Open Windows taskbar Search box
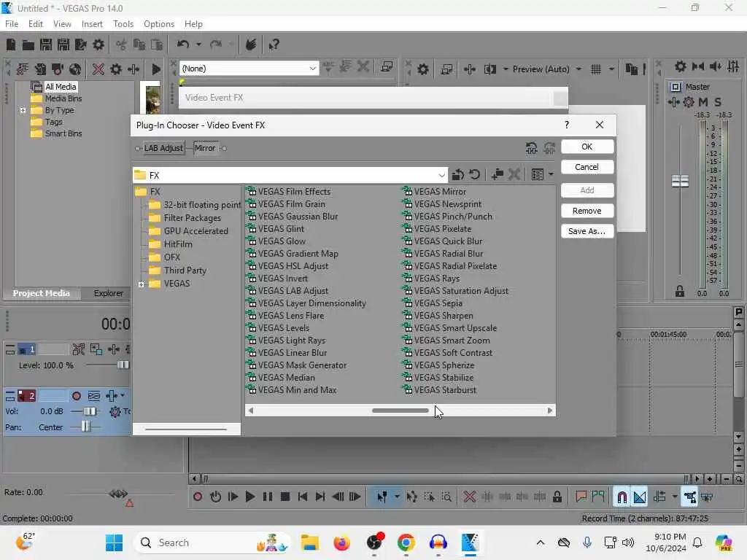The width and height of the screenshot is (747, 560). (x=212, y=542)
